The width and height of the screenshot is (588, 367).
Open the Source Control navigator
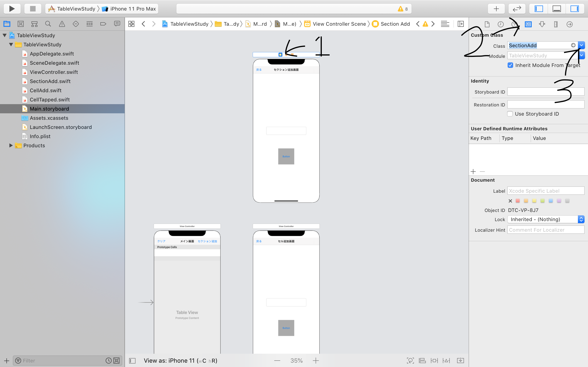[x=21, y=24]
